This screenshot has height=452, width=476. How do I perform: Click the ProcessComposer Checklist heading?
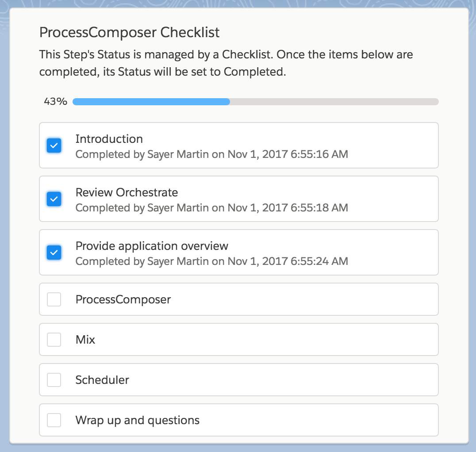[129, 32]
